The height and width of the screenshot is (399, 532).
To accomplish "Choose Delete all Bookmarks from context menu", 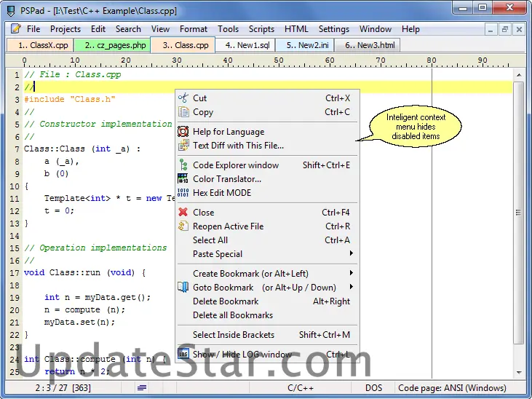I will click(233, 315).
